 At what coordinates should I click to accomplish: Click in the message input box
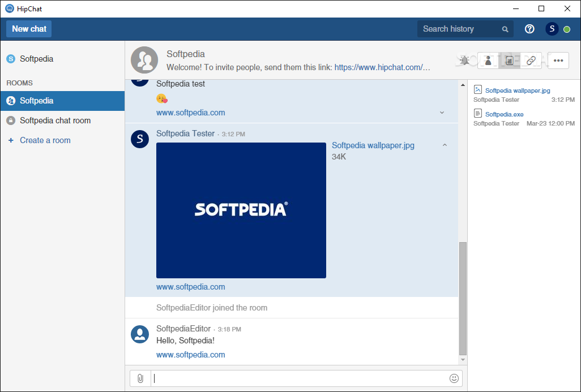point(300,378)
